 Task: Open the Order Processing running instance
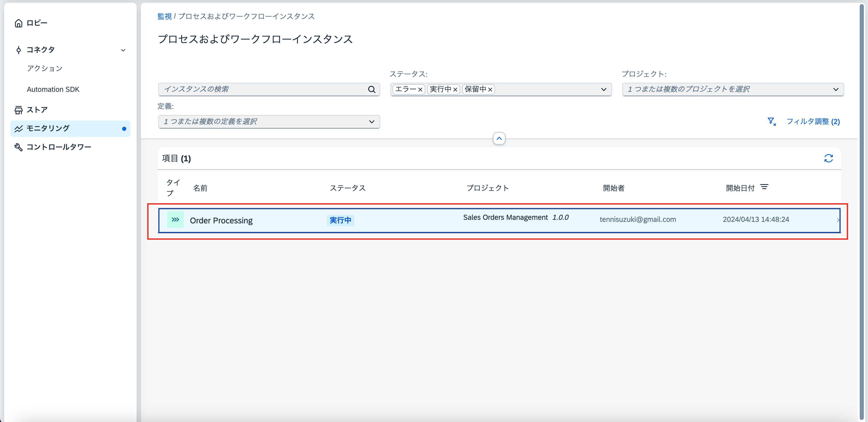click(x=221, y=220)
